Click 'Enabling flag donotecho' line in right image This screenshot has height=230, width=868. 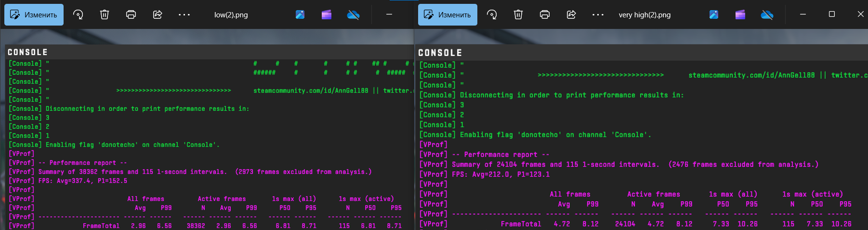click(x=555, y=135)
